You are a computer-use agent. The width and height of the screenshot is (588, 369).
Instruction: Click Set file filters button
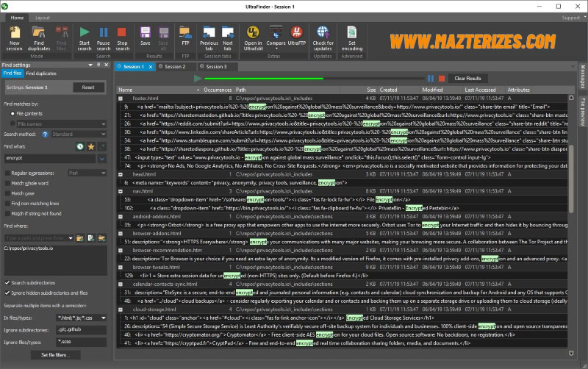click(56, 355)
